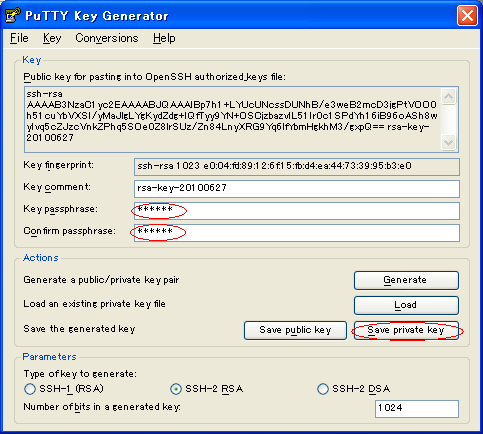
Task: Click Save public key button
Action: coord(295,330)
